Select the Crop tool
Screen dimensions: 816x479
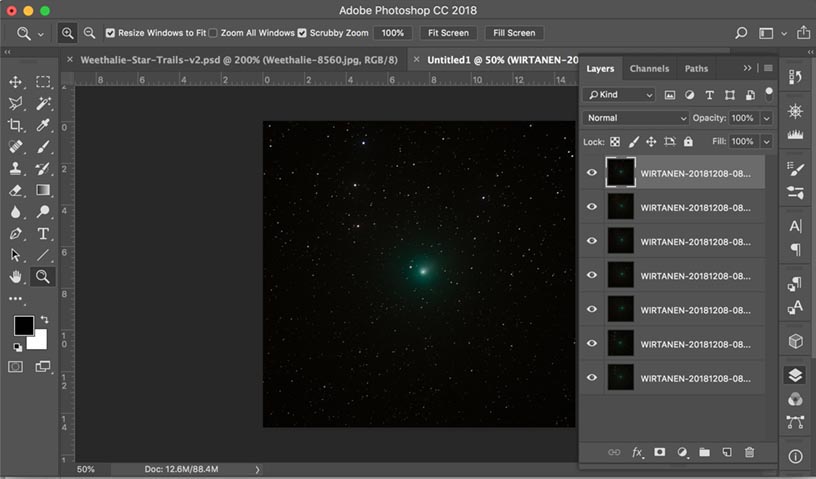pyautogui.click(x=16, y=125)
